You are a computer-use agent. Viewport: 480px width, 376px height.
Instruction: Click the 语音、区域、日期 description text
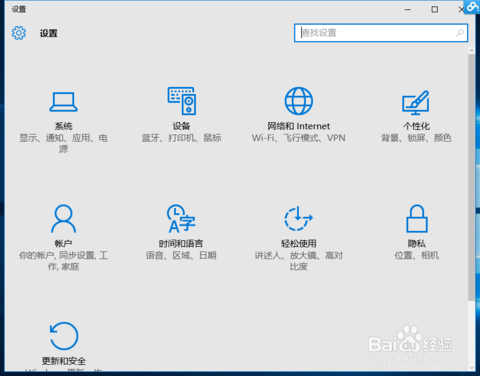181,255
